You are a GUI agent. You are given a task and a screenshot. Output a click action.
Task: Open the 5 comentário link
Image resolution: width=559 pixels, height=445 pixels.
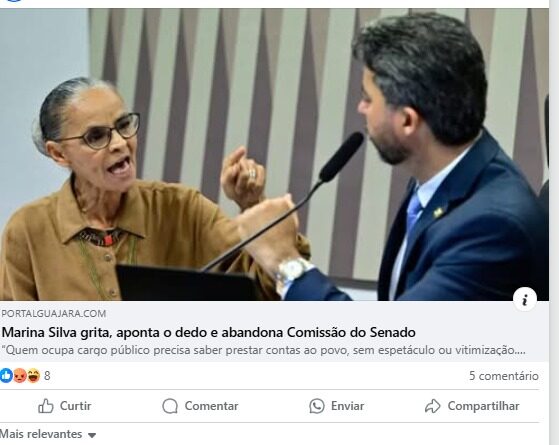click(x=503, y=376)
